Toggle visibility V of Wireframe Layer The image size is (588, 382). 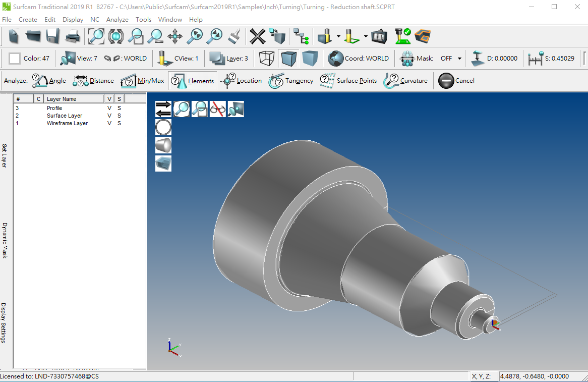point(109,123)
